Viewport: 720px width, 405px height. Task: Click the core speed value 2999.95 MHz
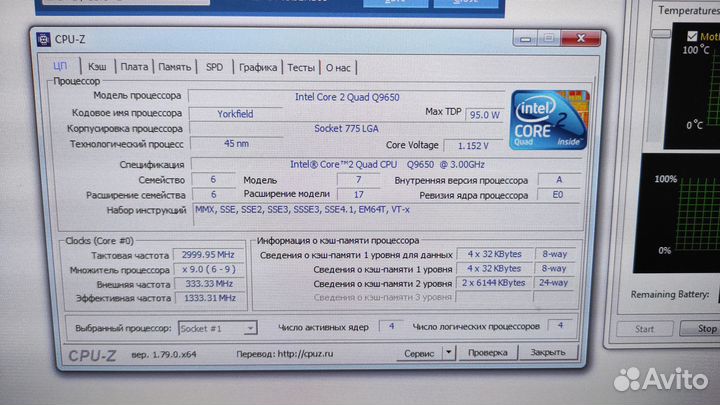pos(208,255)
